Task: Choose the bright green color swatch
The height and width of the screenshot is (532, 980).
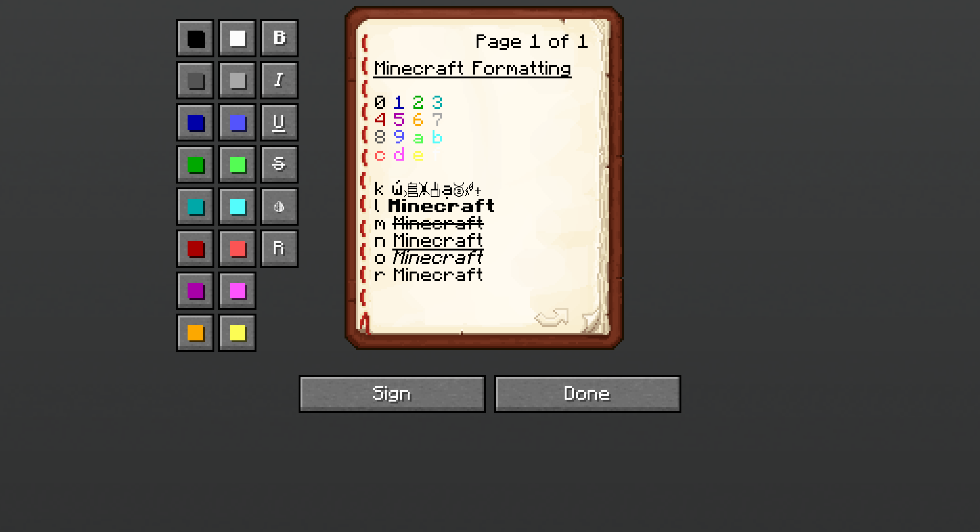Action: click(237, 164)
